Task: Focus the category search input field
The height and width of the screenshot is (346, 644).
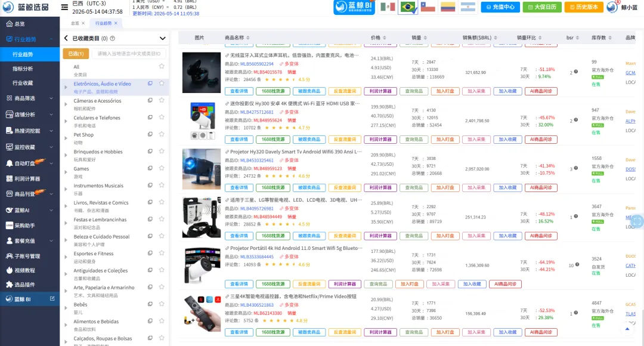Action: pos(129,54)
